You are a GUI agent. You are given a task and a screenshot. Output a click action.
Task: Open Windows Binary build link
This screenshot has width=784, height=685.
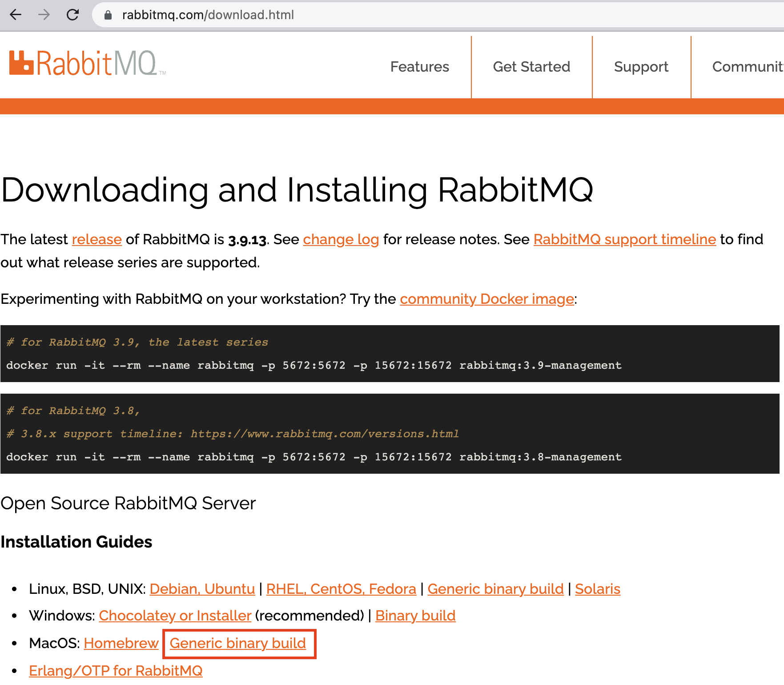pyautogui.click(x=415, y=616)
